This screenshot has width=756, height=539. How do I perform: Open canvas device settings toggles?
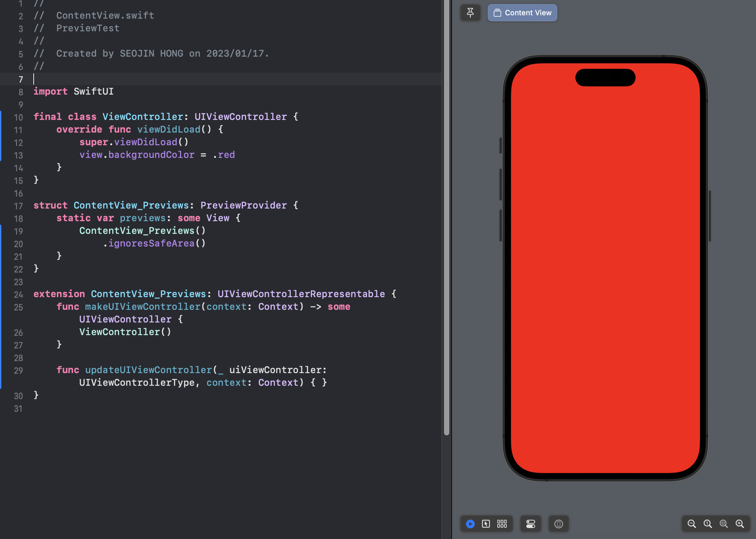531,524
